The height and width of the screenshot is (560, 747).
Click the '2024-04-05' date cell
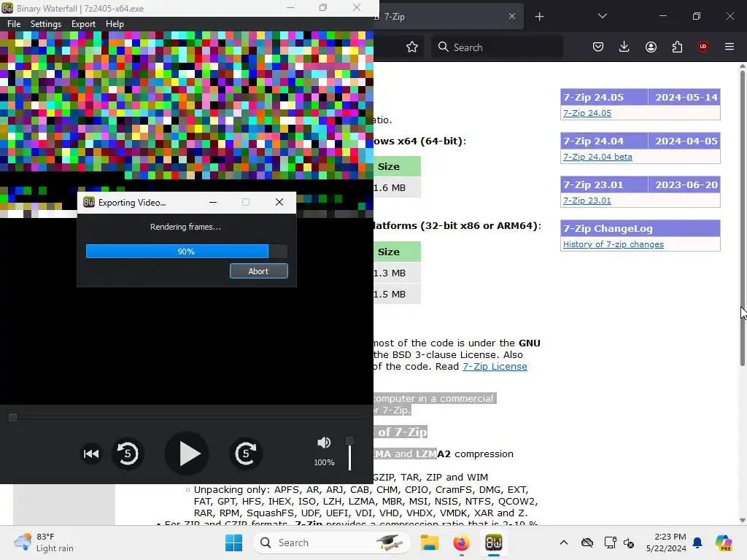[x=684, y=141]
